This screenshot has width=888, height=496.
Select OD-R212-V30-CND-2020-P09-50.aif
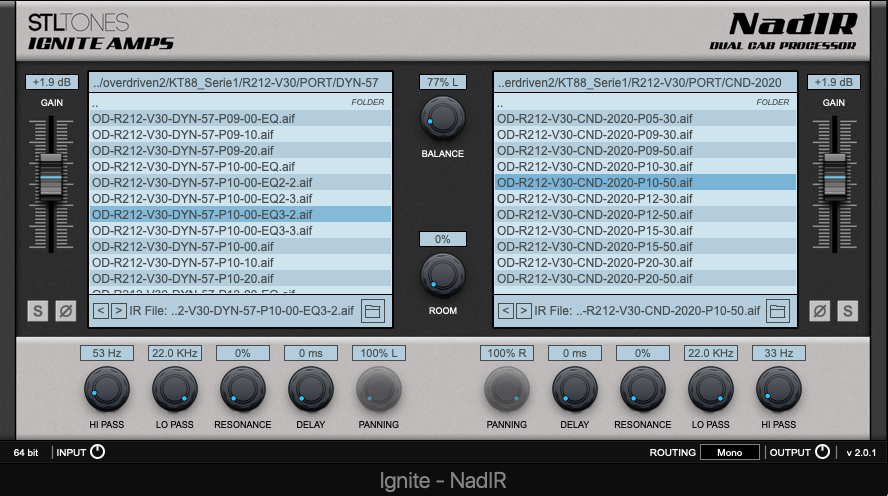(x=645, y=150)
